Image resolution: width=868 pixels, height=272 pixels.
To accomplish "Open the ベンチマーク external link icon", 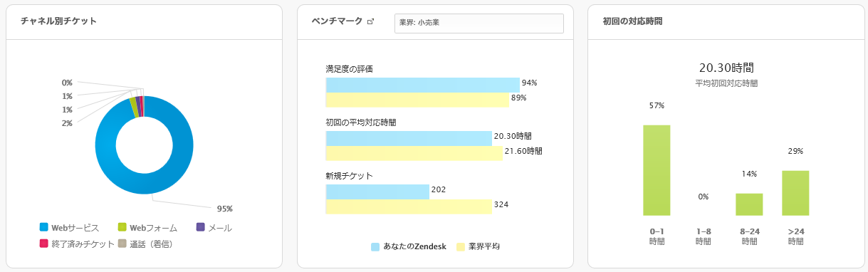I will (370, 21).
